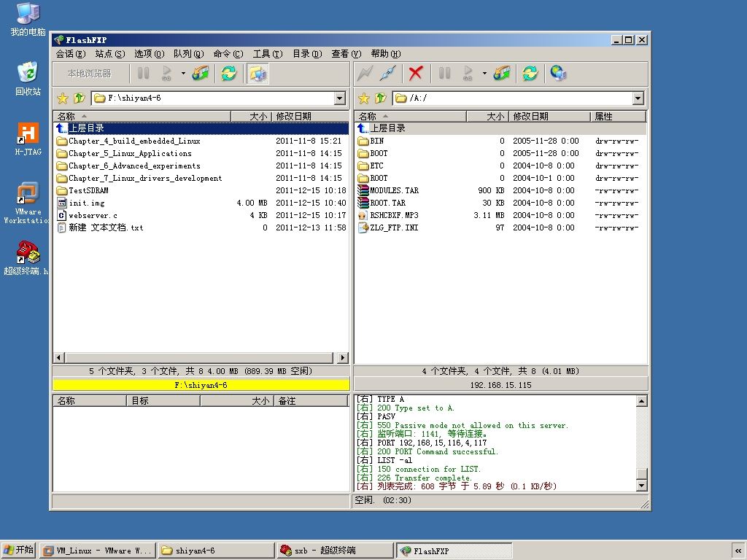Expand the F:\shiyan4-6 path dropdown
747x560 pixels.
[x=340, y=98]
